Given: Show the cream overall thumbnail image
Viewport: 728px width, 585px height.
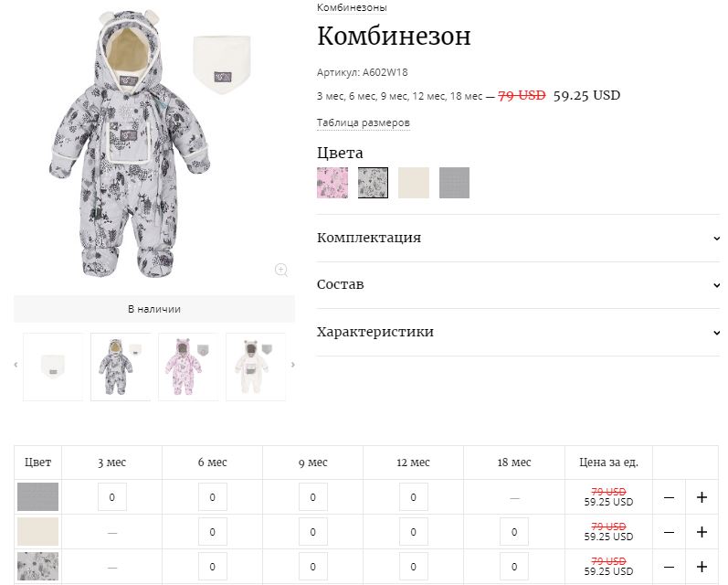Looking at the screenshot, I should click(255, 367).
